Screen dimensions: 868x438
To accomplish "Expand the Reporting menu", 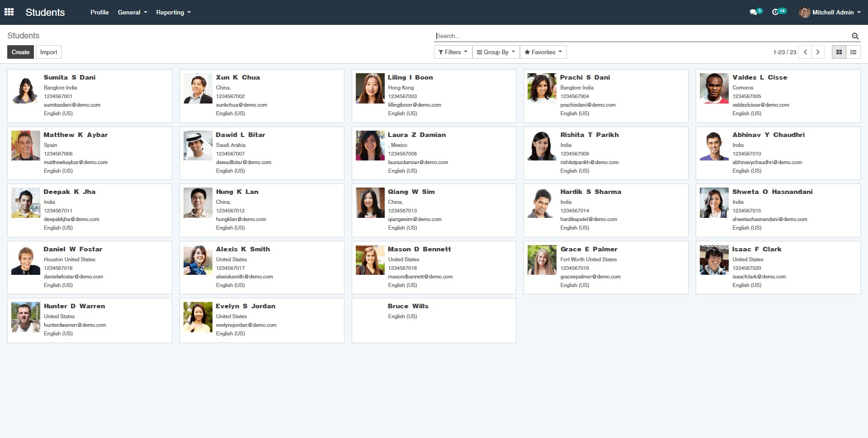I will (173, 12).
